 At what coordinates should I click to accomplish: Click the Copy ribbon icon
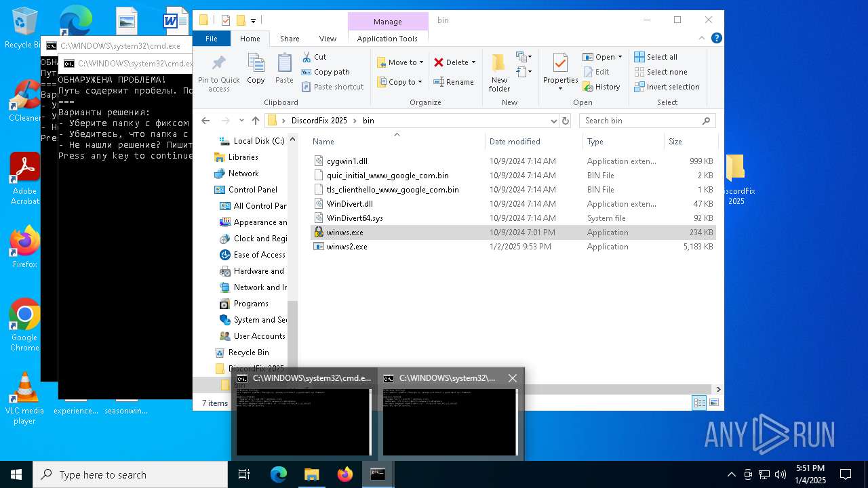[x=256, y=69]
